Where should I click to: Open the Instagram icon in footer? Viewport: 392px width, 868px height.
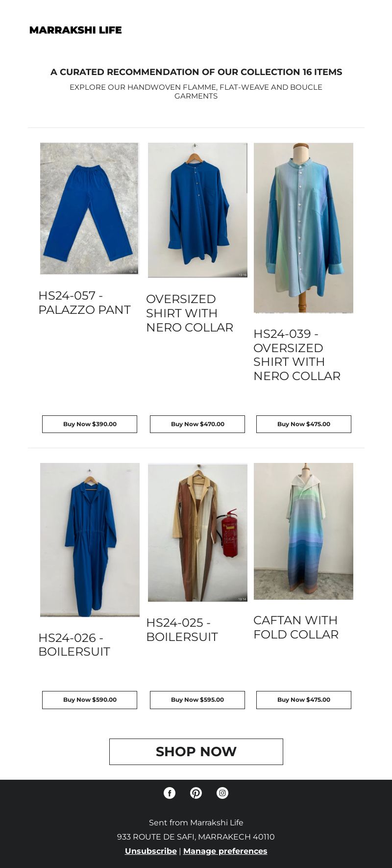click(x=222, y=793)
